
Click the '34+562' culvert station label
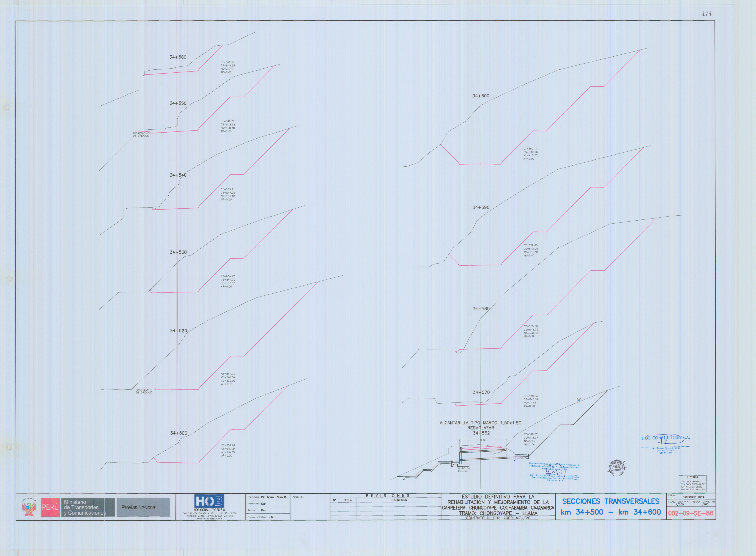(x=481, y=433)
